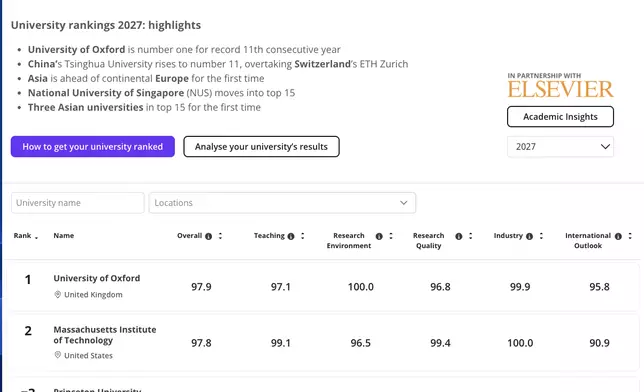The height and width of the screenshot is (392, 644).
Task: Select MIT's teaching score 99.1
Action: [x=281, y=343]
